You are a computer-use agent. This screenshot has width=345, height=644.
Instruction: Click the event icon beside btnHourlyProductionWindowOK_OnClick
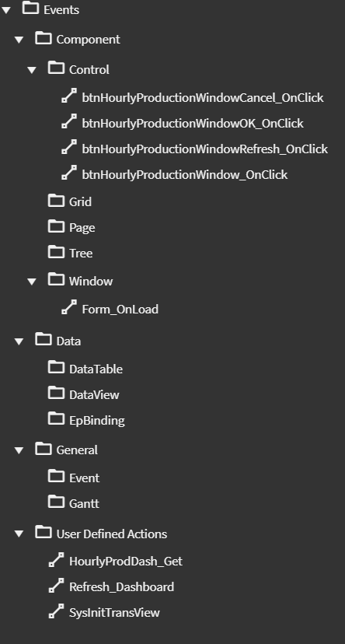coord(69,121)
